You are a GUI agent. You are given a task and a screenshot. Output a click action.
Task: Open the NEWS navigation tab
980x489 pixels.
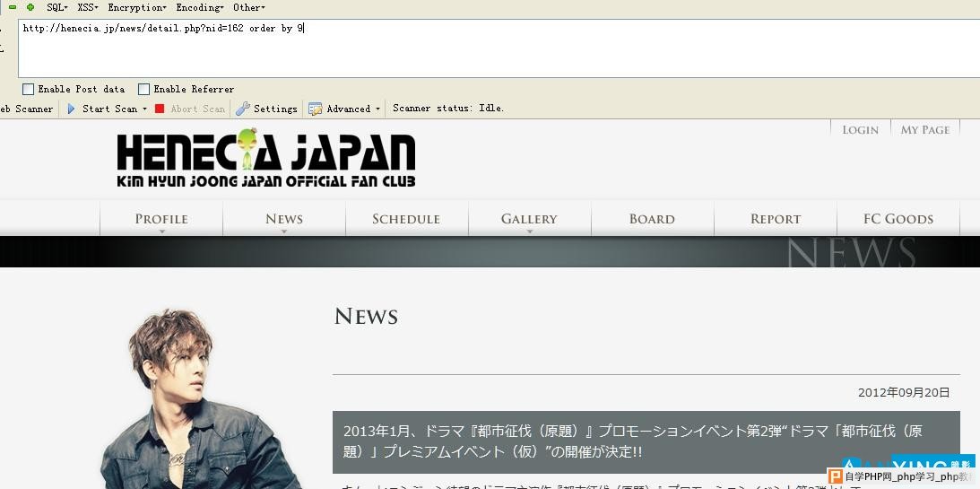click(x=283, y=219)
